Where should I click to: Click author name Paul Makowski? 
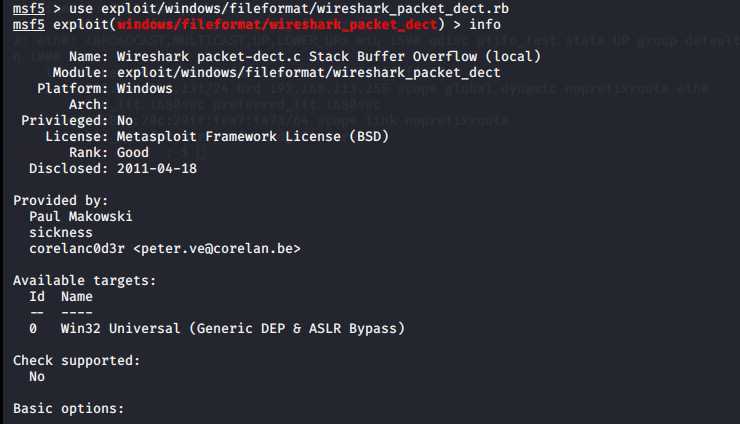pos(81,217)
